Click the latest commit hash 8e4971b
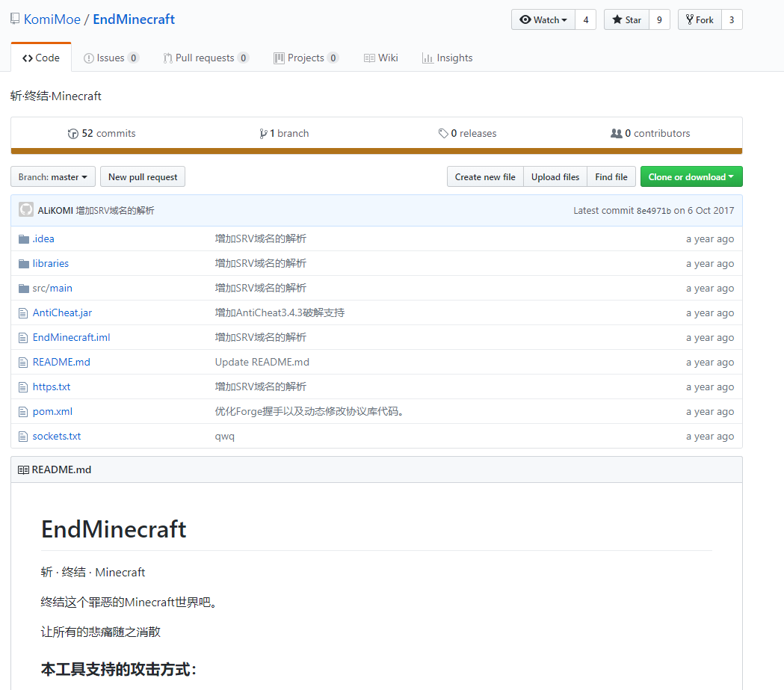 pyautogui.click(x=653, y=211)
